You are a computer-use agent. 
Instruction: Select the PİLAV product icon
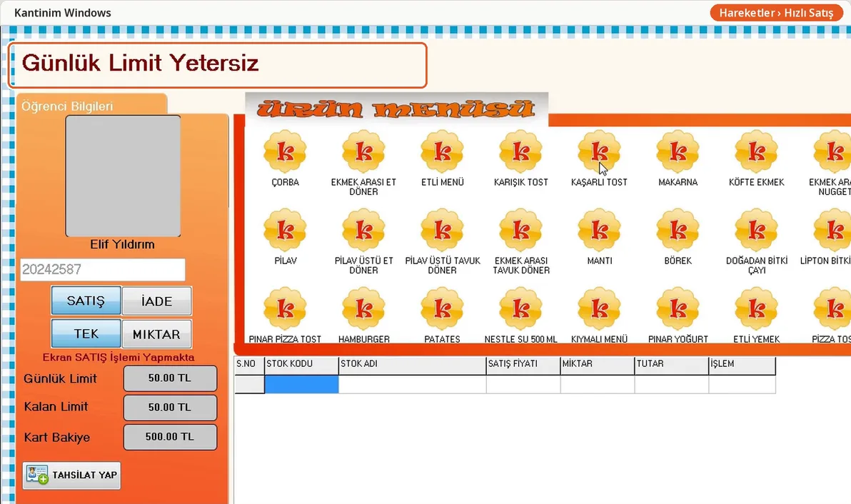[x=285, y=230]
